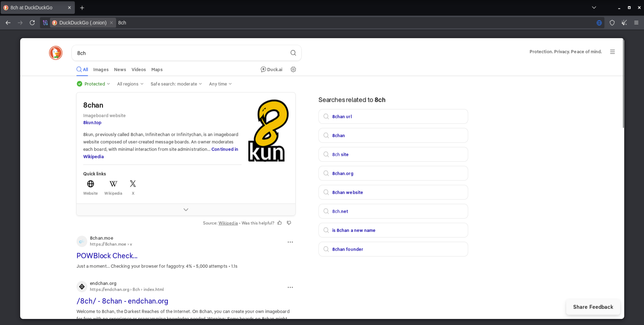Show the list of all tabs
Viewport: 644px width, 325px height.
pyautogui.click(x=594, y=8)
